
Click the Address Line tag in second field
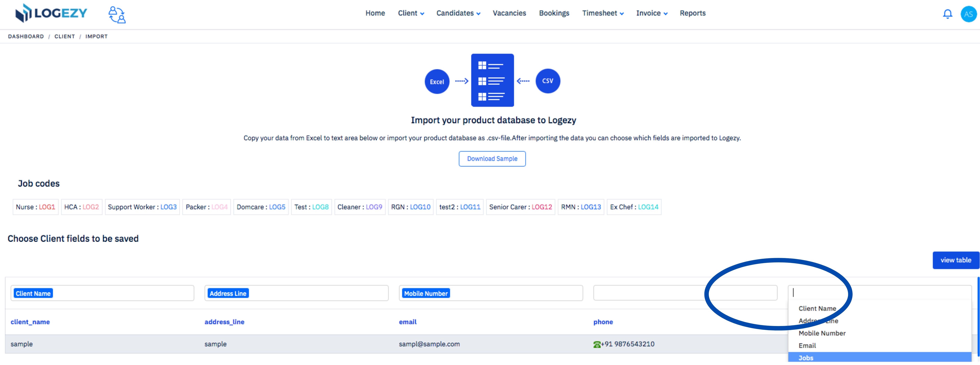click(228, 294)
